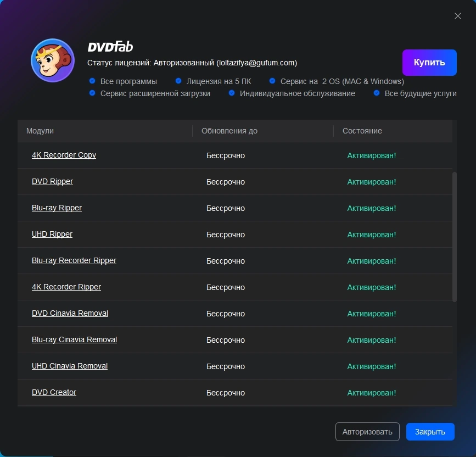Screen dimensions: 476x457
Task: Click the checkmark bullet beside Сервис расширенной загрузки
Action: 92,93
